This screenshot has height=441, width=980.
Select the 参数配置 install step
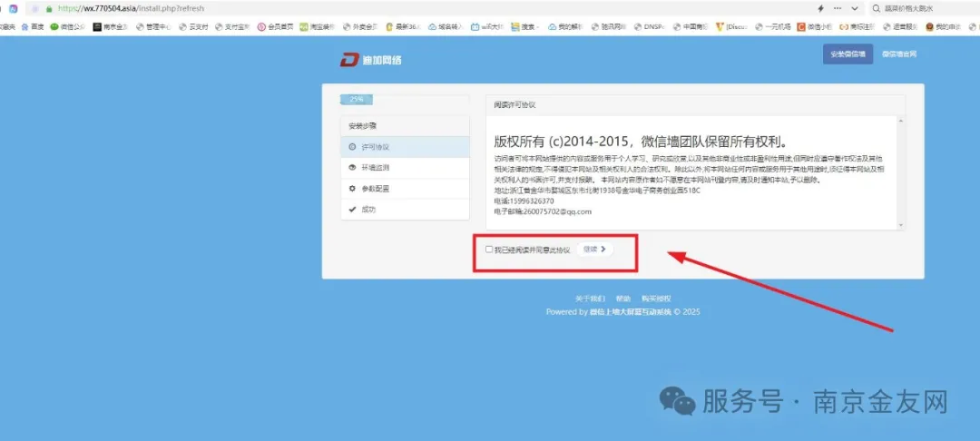click(405, 189)
